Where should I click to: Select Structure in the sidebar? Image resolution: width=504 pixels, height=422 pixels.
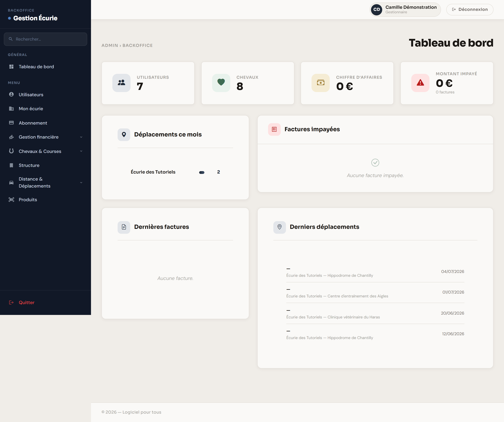click(45, 165)
